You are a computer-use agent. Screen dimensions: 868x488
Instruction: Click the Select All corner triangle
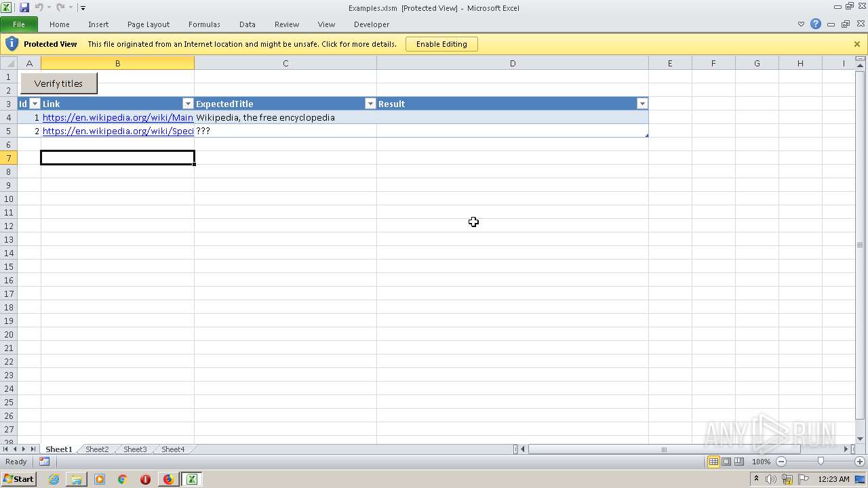9,63
